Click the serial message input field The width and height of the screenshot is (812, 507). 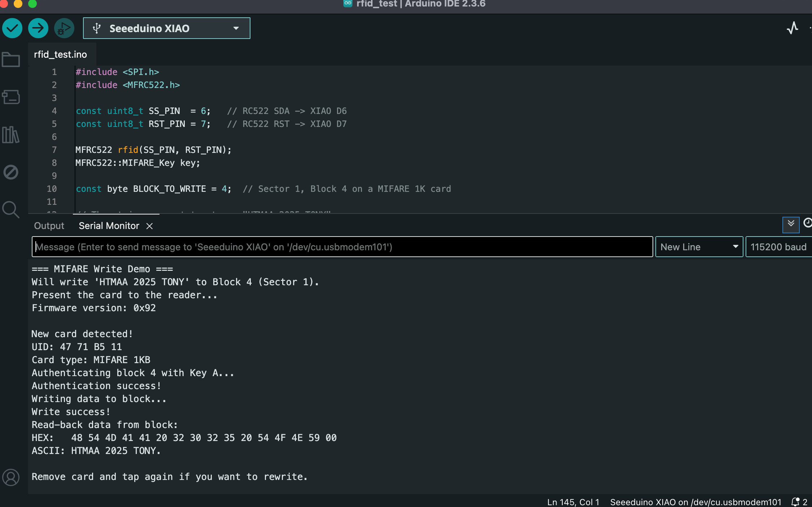tap(342, 247)
